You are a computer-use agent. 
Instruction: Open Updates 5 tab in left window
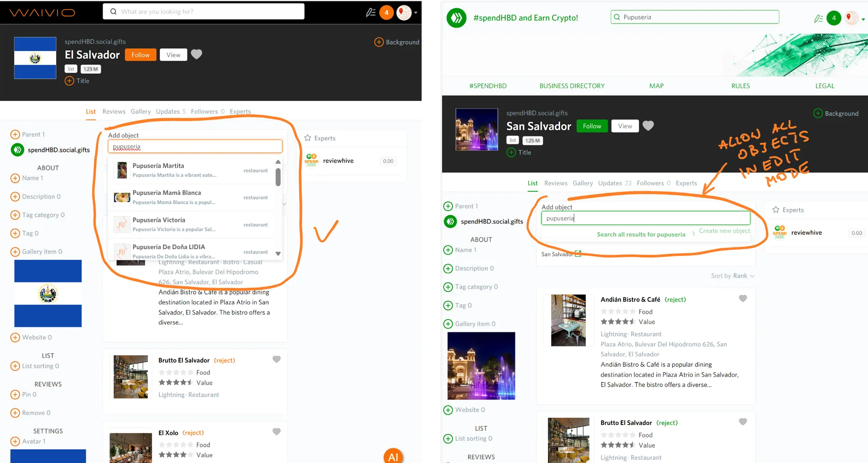[171, 112]
